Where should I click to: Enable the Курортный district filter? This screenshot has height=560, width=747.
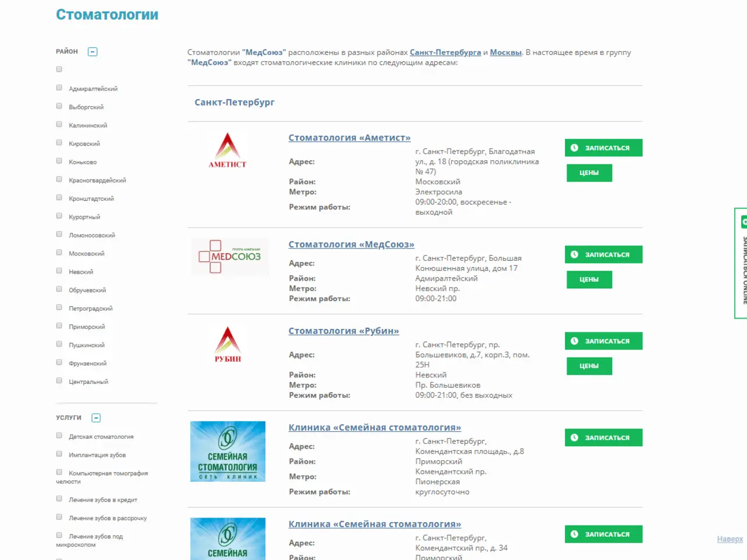[x=59, y=216]
